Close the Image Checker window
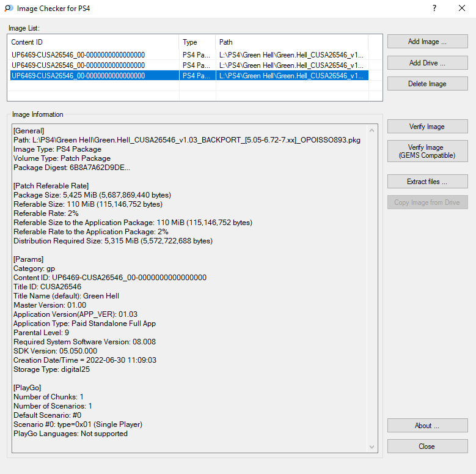 coord(462,8)
